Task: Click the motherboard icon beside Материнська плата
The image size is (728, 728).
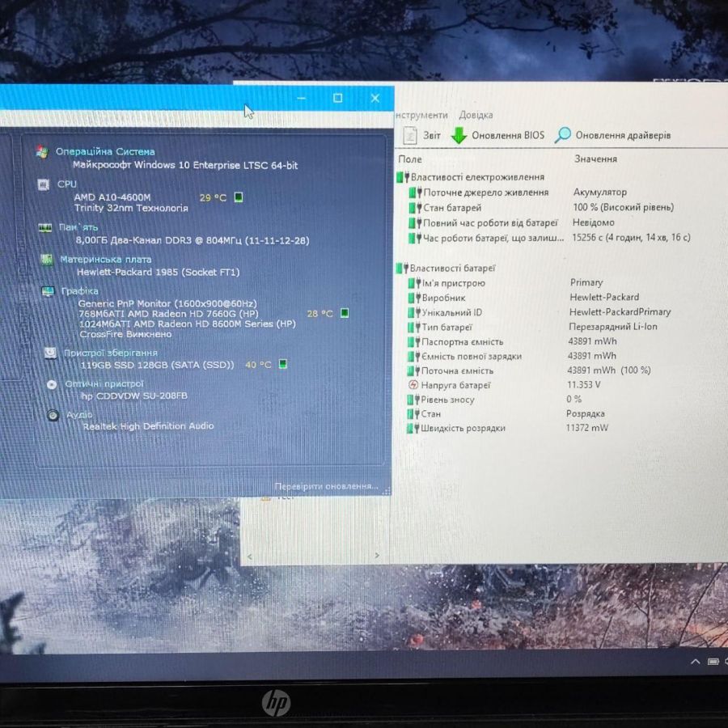Action: pyautogui.click(x=46, y=259)
